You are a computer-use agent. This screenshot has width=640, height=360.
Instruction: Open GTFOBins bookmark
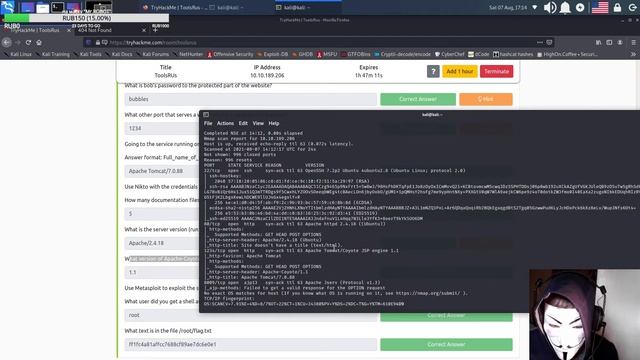(x=356, y=54)
